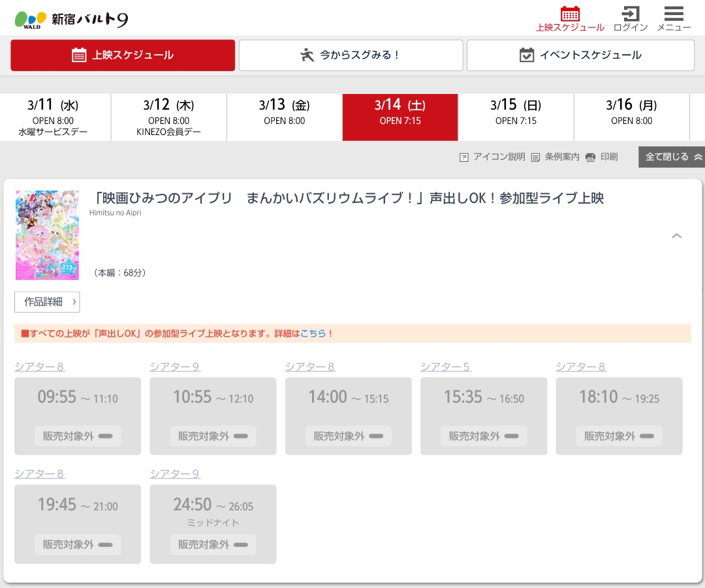Select the 上映スケジュール red tab
Viewport: 705px width, 588px height.
pos(123,55)
